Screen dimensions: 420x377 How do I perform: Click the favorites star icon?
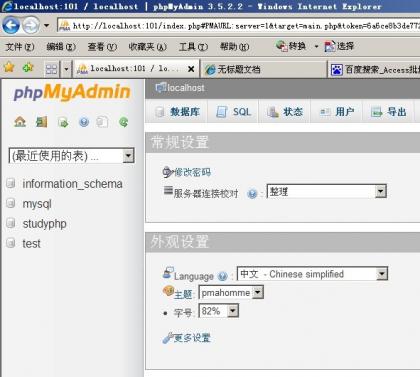pyautogui.click(x=9, y=68)
